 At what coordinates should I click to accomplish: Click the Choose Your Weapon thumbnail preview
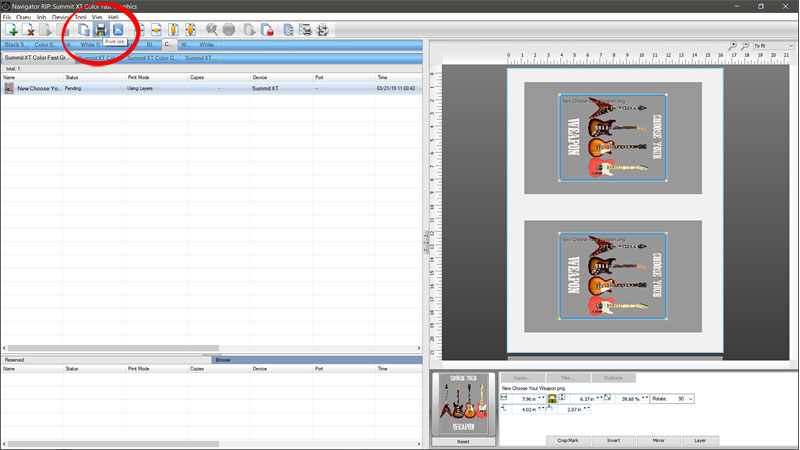tap(463, 404)
